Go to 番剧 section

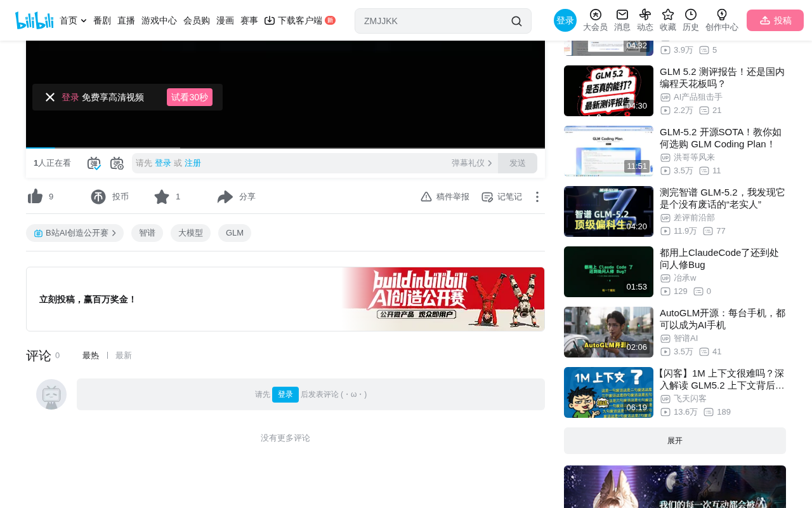102,20
